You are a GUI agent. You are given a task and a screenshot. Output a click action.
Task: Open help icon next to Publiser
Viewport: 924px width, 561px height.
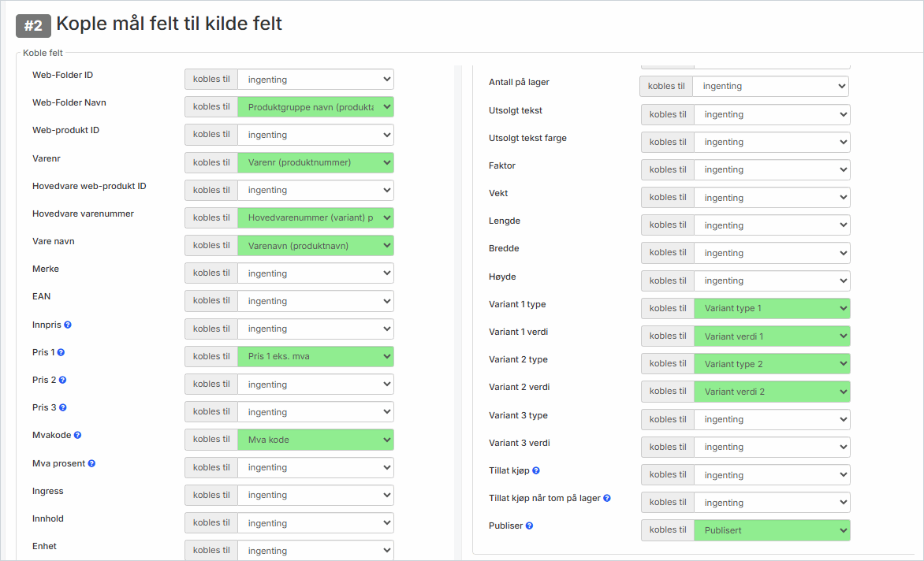click(x=529, y=526)
